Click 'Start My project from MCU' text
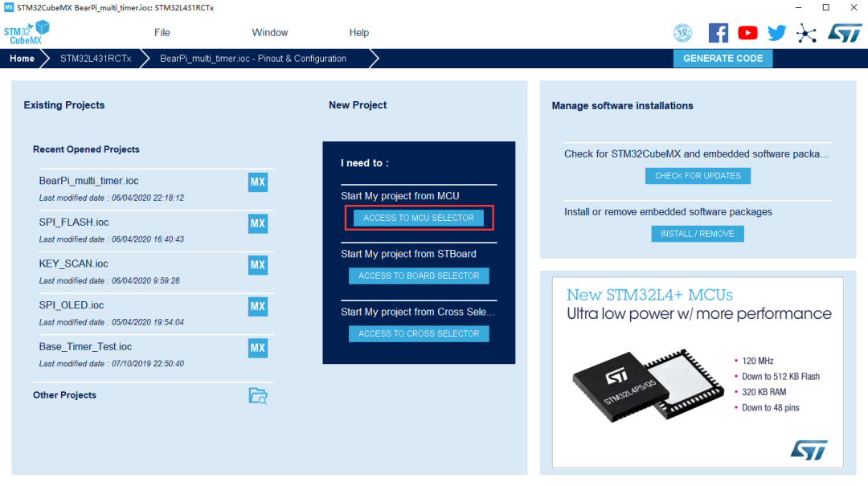The height and width of the screenshot is (486, 868). click(399, 196)
